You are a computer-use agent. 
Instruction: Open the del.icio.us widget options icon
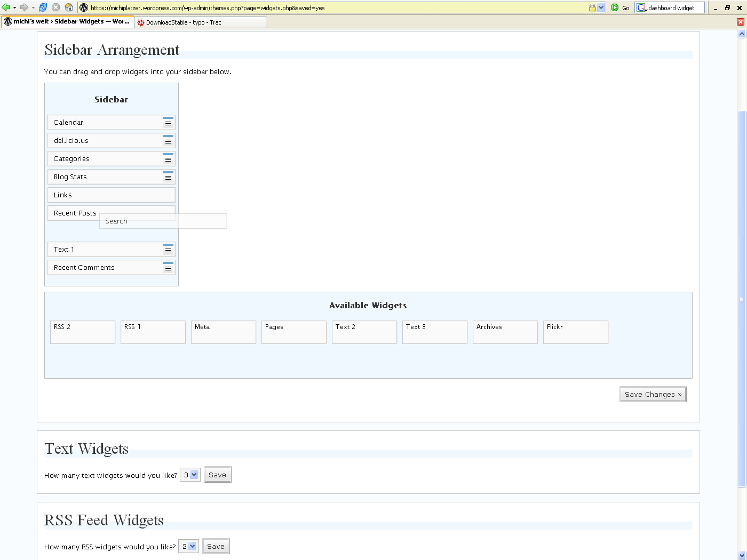(168, 141)
